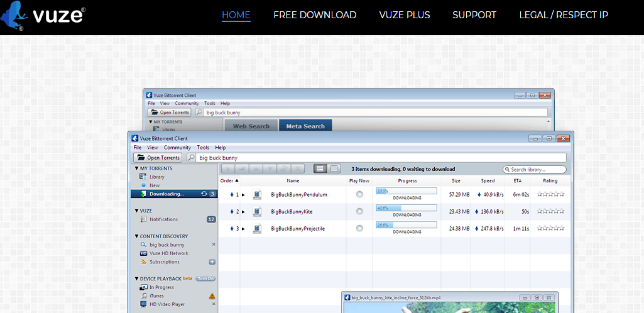
Task: Open Subscriptions in the sidebar
Action: [164, 261]
